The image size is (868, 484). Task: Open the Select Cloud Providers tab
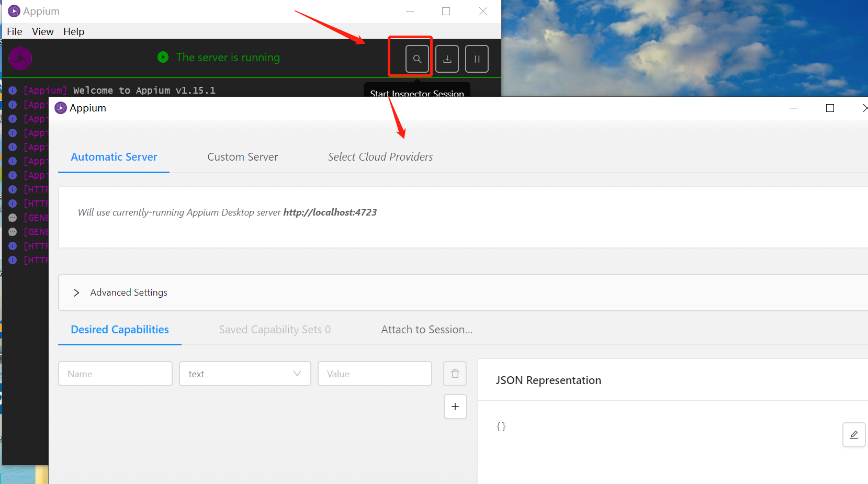pyautogui.click(x=380, y=157)
